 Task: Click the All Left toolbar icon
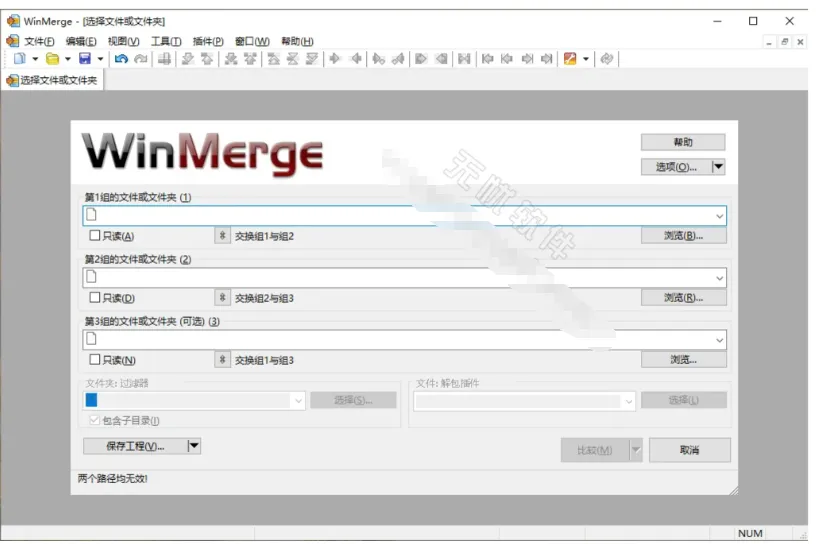click(x=441, y=58)
